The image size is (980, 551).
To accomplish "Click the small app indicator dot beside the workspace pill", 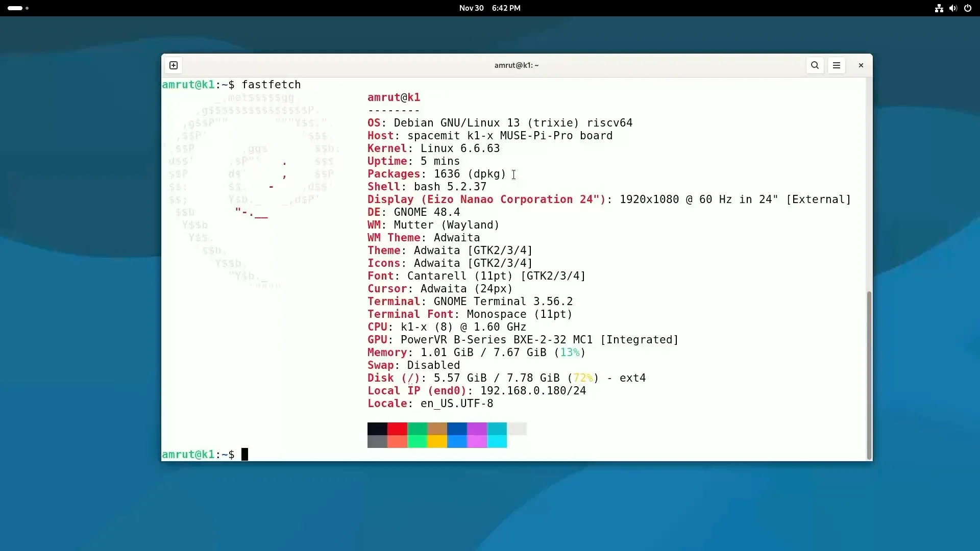I will tap(27, 8).
